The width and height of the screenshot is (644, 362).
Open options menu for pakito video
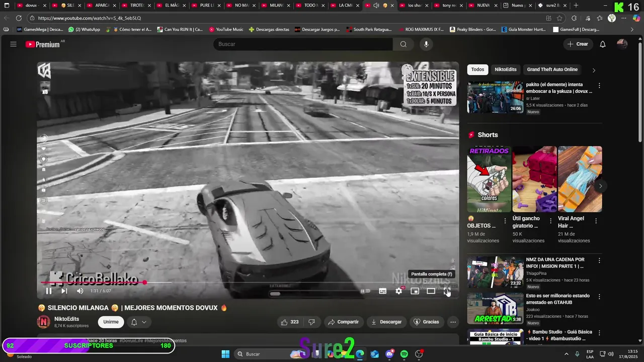[599, 85]
